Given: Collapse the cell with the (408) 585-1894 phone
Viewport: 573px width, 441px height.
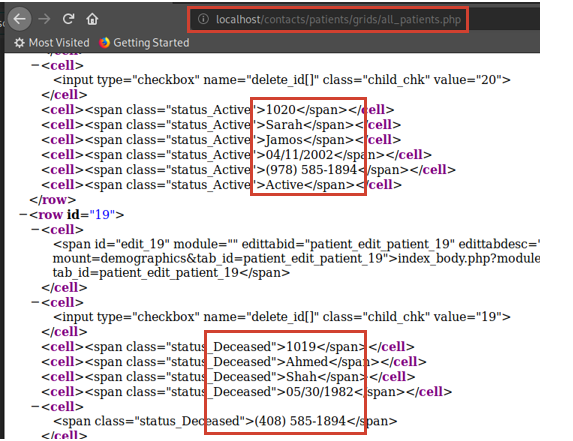Looking at the screenshot, I should 35,406.
